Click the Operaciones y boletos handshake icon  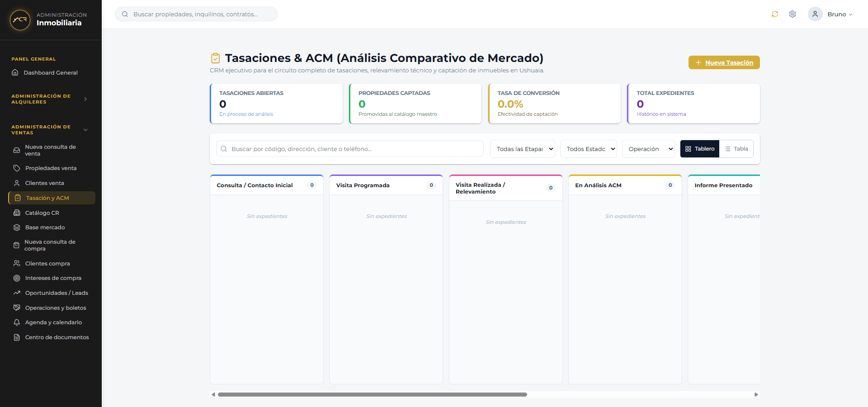[17, 308]
